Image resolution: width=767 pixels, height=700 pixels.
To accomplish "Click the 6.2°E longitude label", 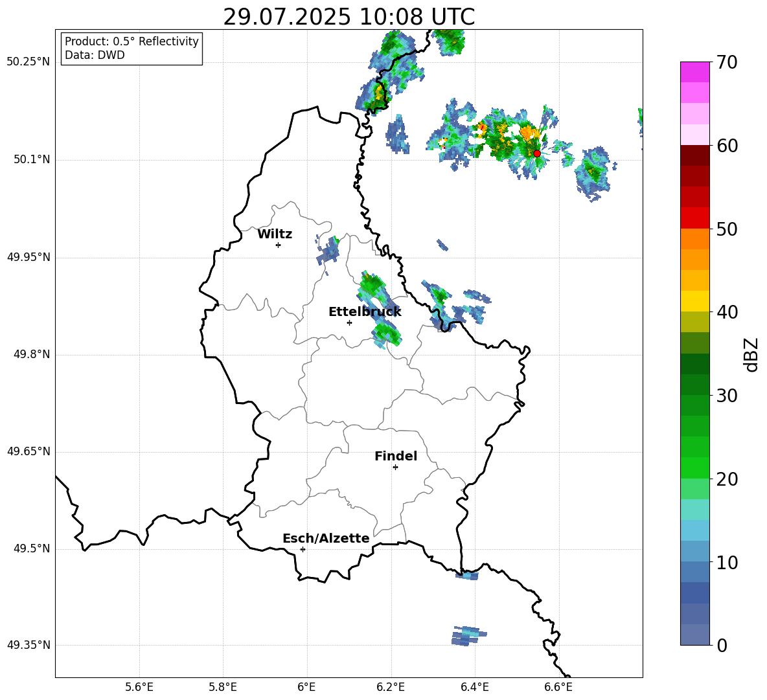I will pos(391,688).
